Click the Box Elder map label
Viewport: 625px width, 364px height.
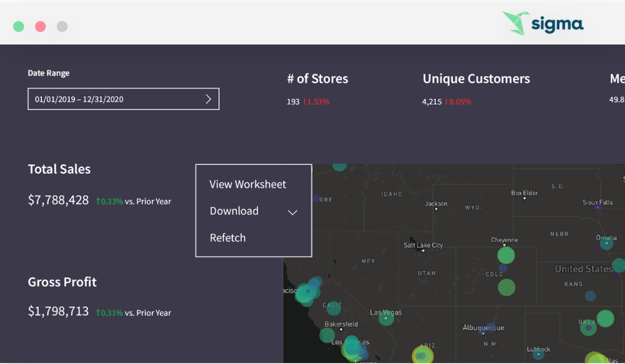coord(524,193)
